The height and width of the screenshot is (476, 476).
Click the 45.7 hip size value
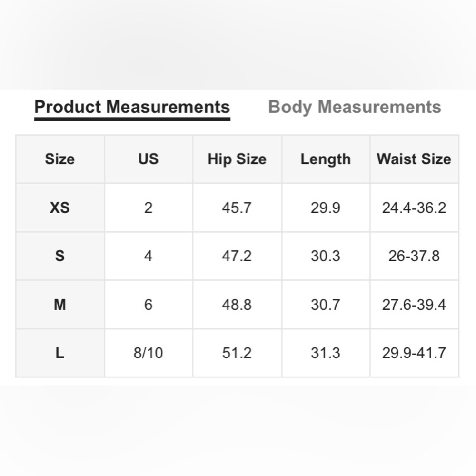[237, 208]
